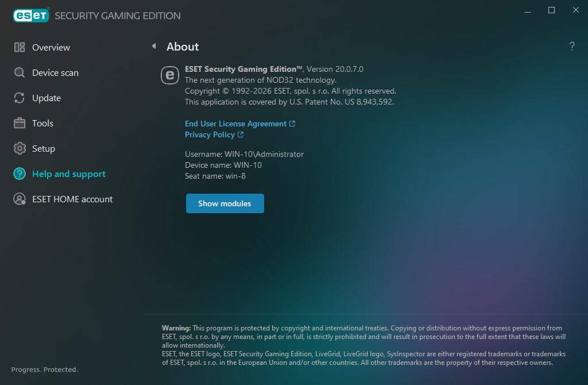Select Help and support
Viewport: 588px width, 385px height.
[x=69, y=174]
